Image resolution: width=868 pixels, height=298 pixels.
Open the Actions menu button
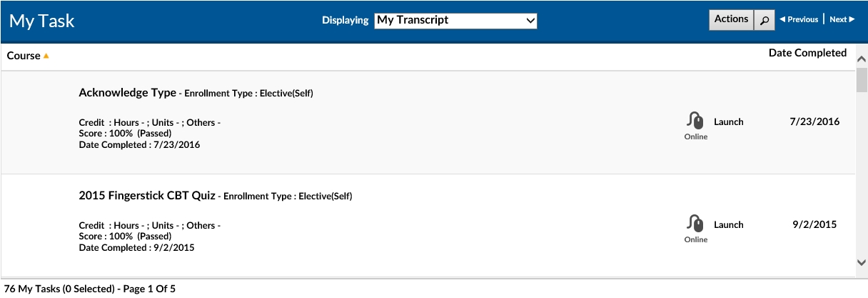tap(731, 19)
